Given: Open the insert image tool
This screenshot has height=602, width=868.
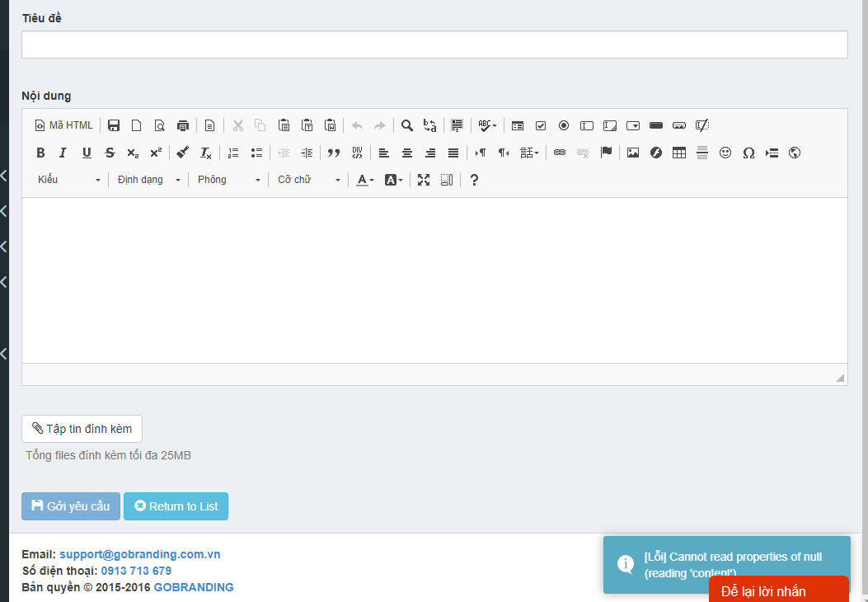Looking at the screenshot, I should [x=633, y=153].
